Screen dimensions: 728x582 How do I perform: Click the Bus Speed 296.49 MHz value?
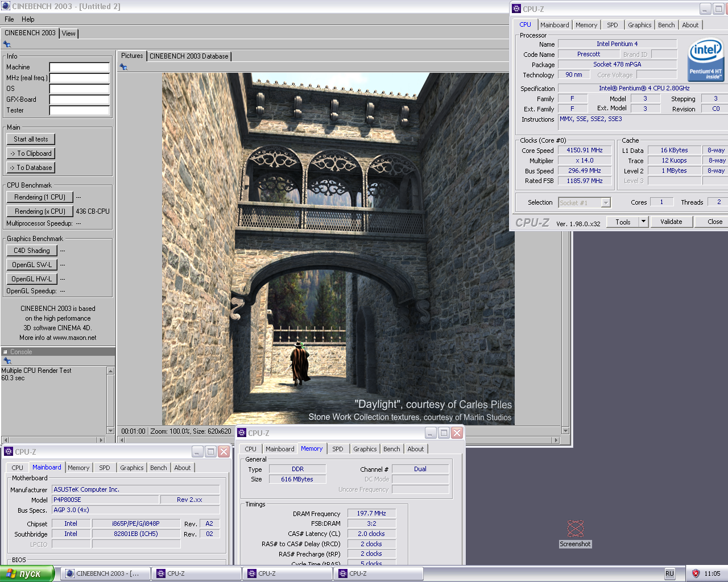(585, 171)
